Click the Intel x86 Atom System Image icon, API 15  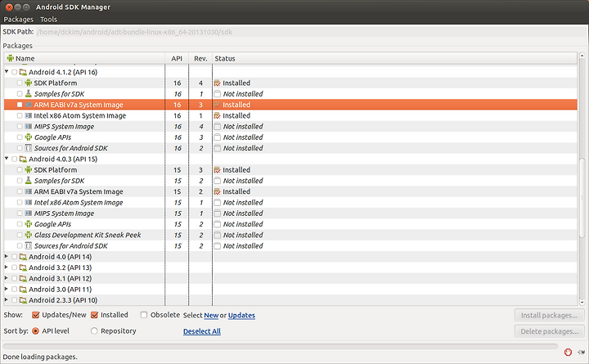coord(28,203)
